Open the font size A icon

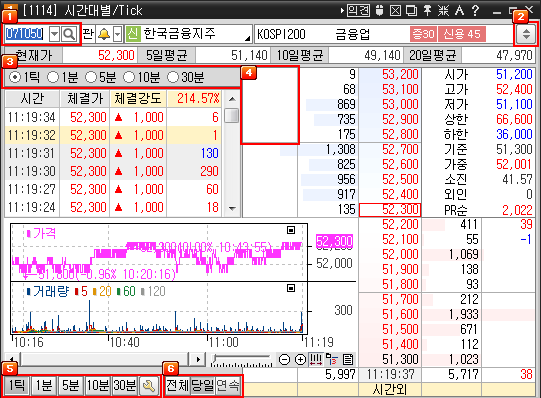pos(459,10)
